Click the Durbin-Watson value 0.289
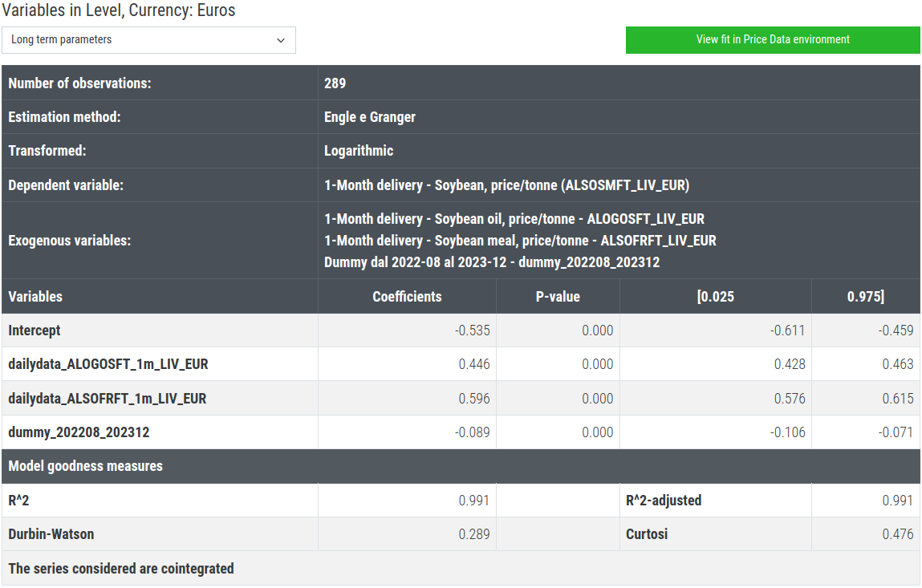922x588 pixels. click(473, 534)
